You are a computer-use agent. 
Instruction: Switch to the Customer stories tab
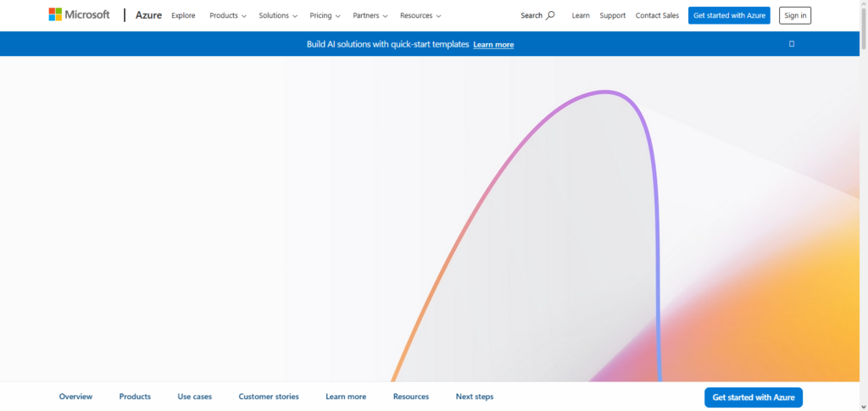(269, 397)
